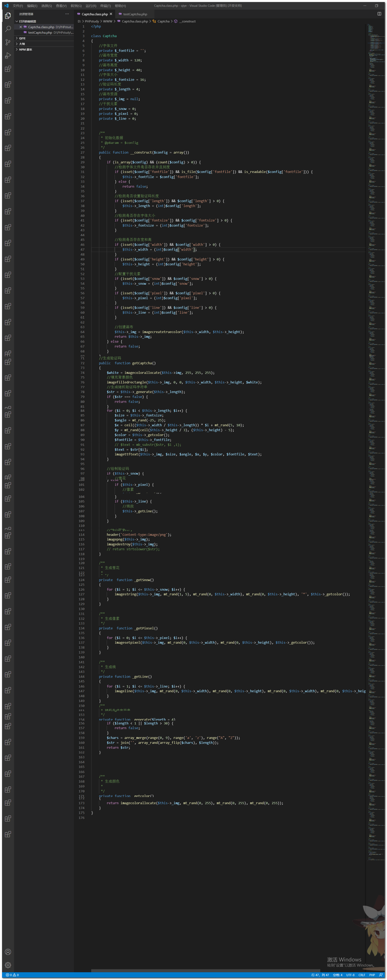Open the 文件(F) menu
This screenshot has height=980, width=387.
coord(18,6)
